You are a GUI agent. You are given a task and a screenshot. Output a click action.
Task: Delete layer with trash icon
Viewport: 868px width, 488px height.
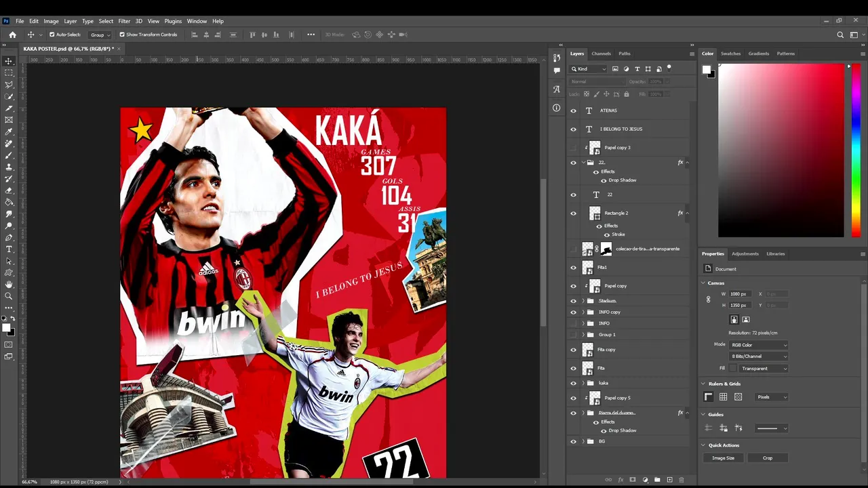pos(682,480)
